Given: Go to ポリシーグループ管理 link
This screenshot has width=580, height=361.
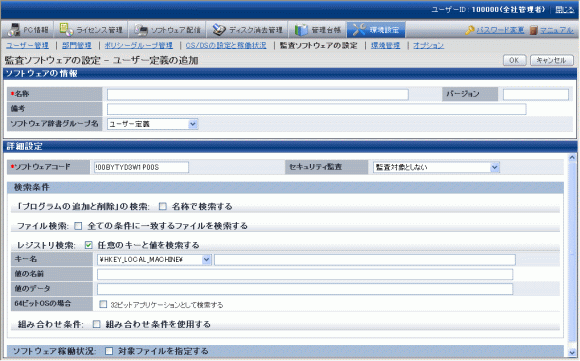Looking at the screenshot, I should click(139, 45).
